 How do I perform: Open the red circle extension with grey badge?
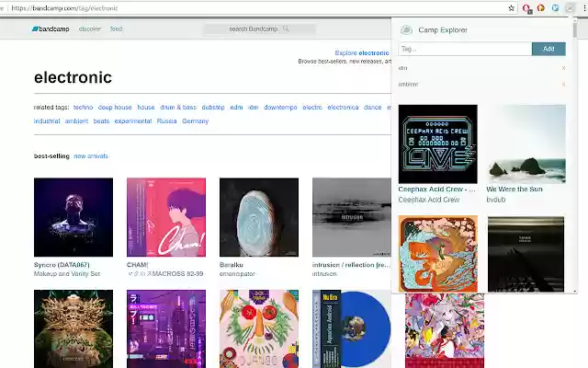coord(526,8)
